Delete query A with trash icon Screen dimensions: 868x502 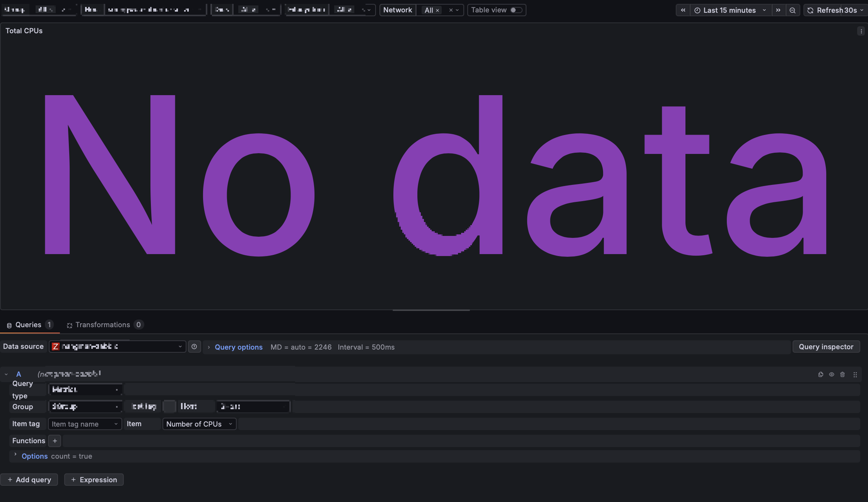pyautogui.click(x=842, y=374)
